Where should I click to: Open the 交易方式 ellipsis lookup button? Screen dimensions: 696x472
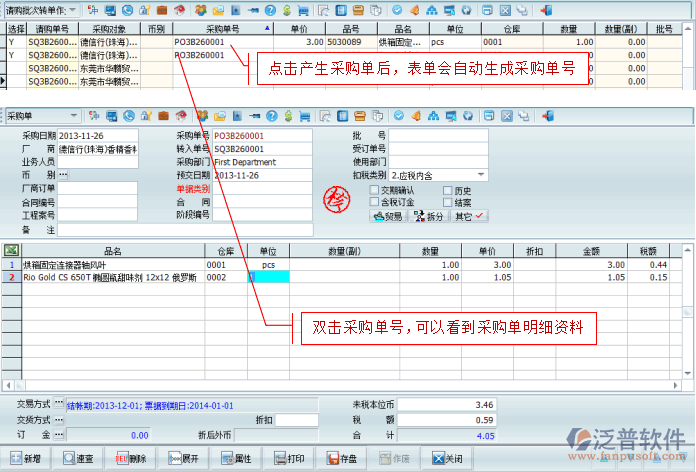coord(59,403)
